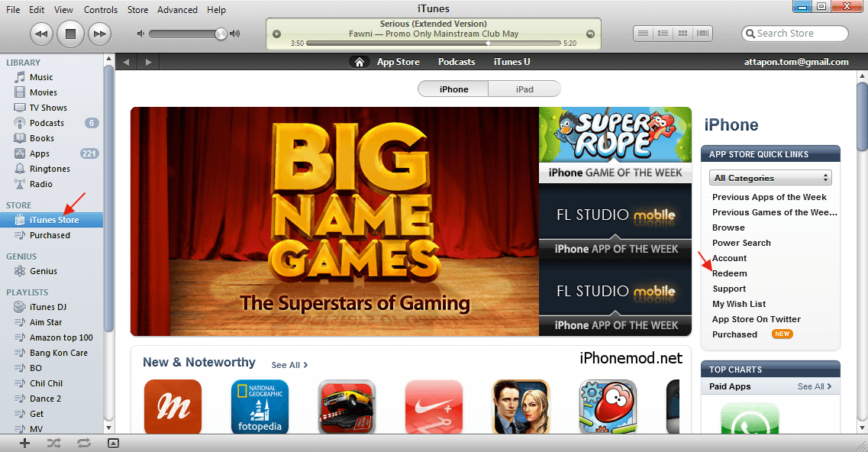Open the Fotopedia National Geographic app icon
The width and height of the screenshot is (868, 452).
260,407
